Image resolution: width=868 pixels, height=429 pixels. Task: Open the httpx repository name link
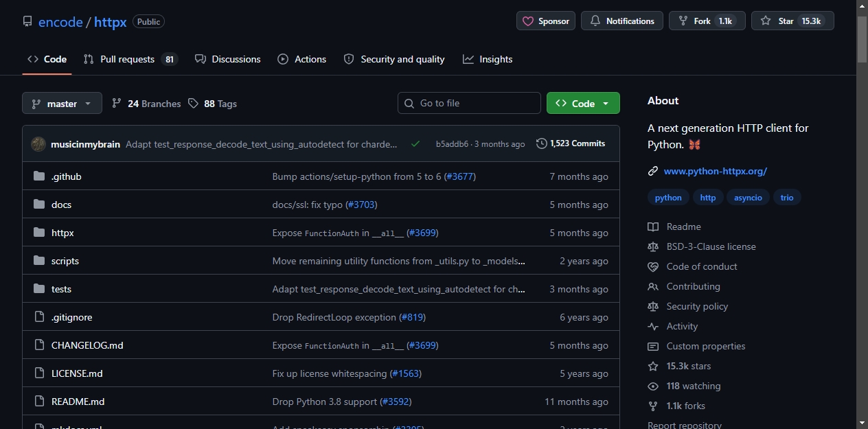pos(111,22)
